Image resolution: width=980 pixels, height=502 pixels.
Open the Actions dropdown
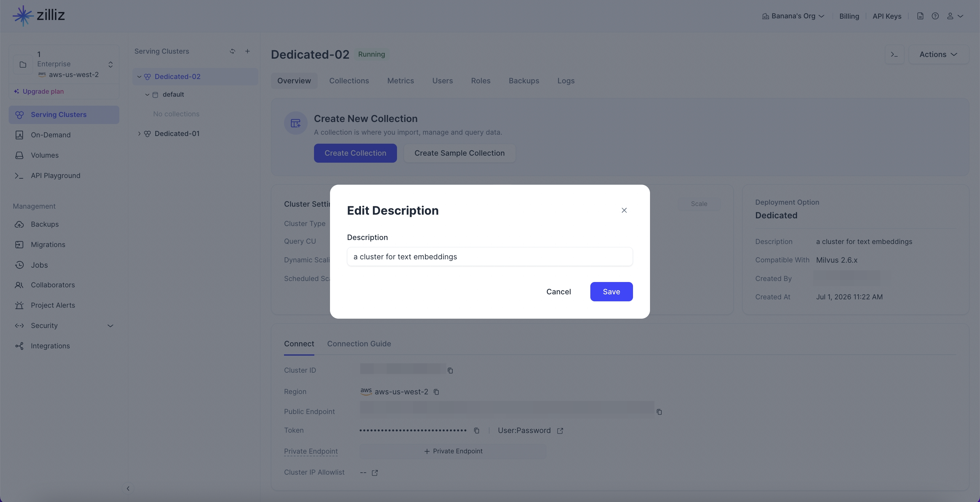938,54
